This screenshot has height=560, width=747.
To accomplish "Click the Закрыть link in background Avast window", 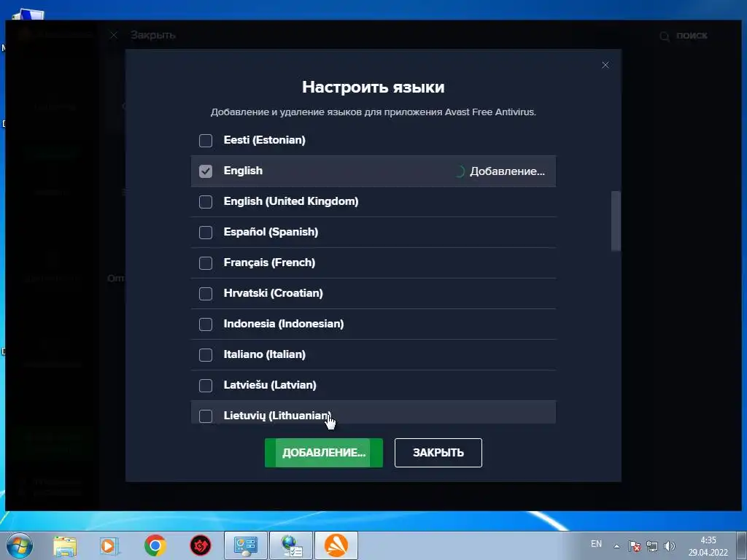I will pos(153,35).
